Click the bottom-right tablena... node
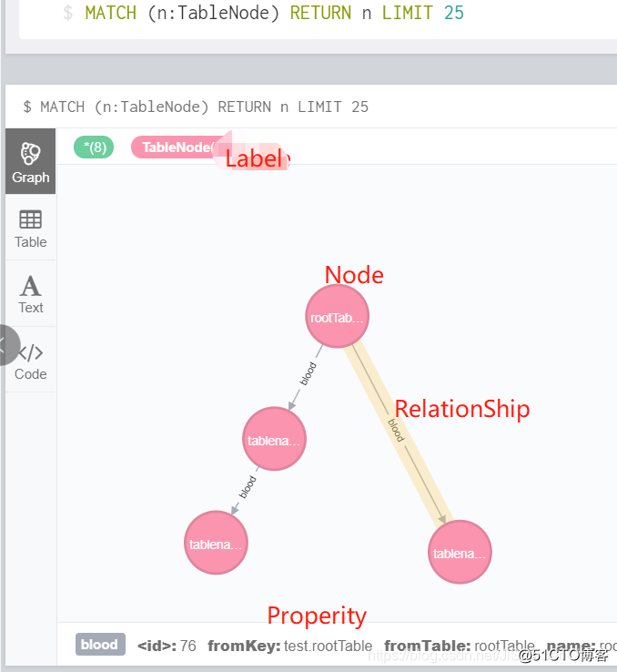Image resolution: width=617 pixels, height=672 pixels. (x=460, y=553)
